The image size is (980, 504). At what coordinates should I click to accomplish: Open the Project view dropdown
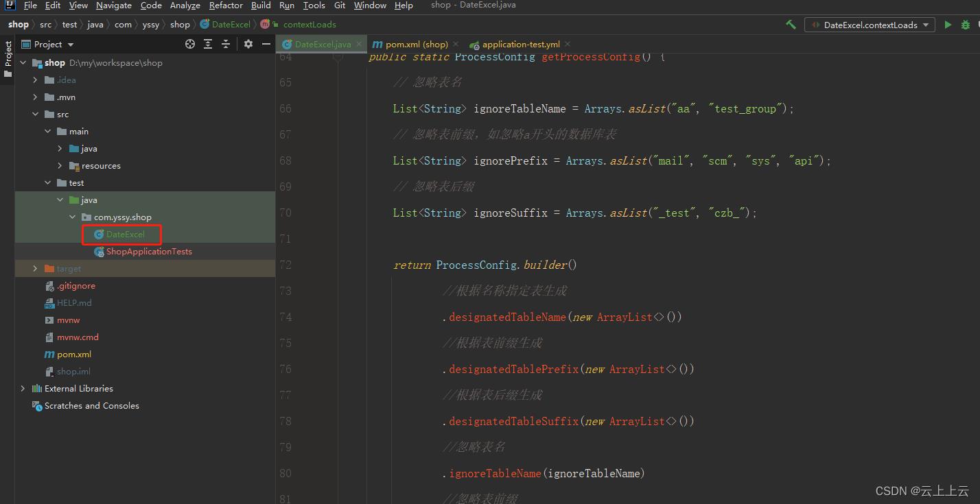point(48,44)
